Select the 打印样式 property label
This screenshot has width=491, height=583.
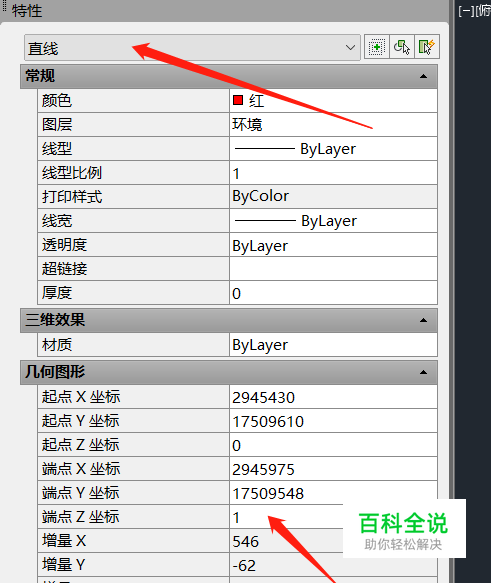coord(72,197)
